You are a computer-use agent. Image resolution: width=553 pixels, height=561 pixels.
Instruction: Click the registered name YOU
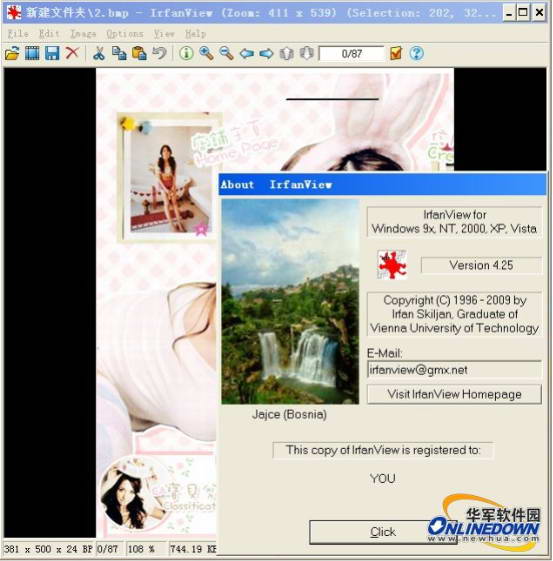click(x=383, y=479)
